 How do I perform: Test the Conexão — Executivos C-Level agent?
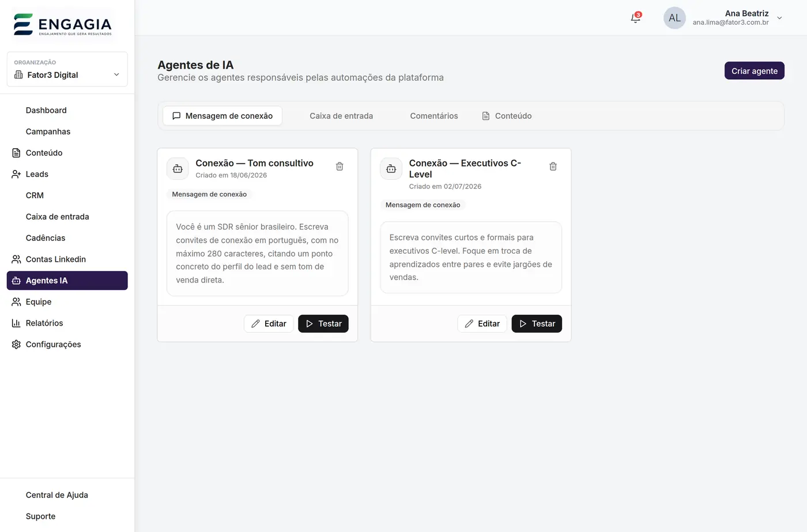pyautogui.click(x=537, y=324)
